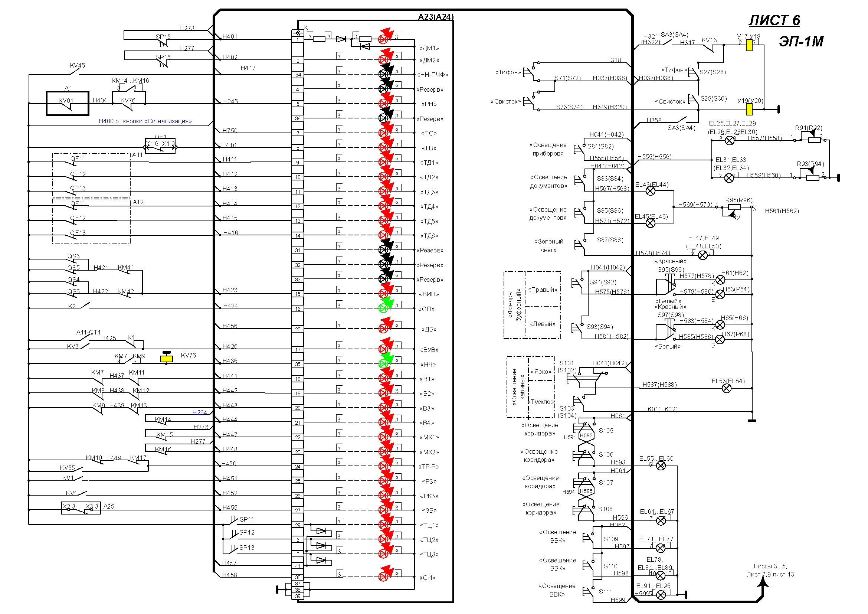Click the lamp symbol EL43(EL44)
Screen dimensions: 868x614
tap(650, 191)
